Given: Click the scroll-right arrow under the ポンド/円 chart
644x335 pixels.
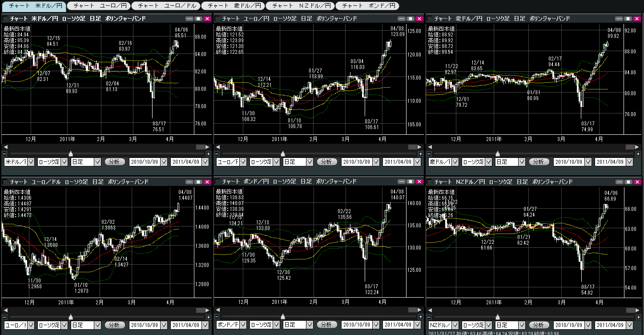Looking at the screenshot, I should point(419,310).
